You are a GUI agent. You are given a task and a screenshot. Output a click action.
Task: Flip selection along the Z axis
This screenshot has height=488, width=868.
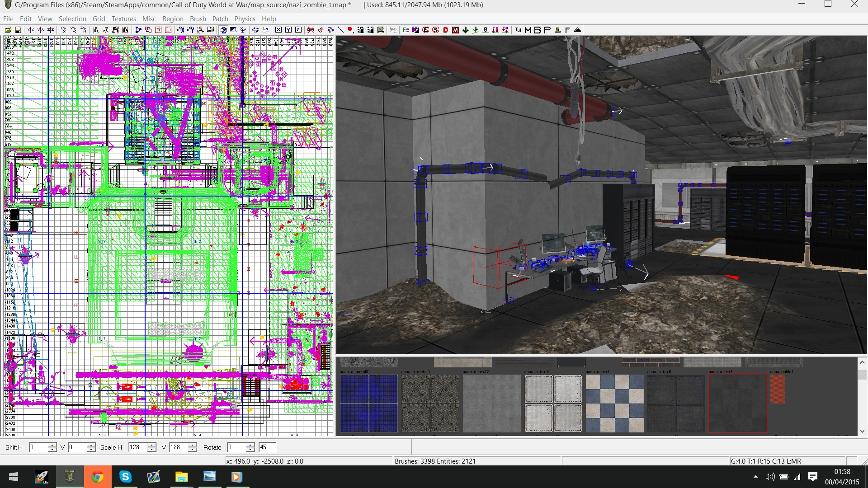tap(51, 30)
